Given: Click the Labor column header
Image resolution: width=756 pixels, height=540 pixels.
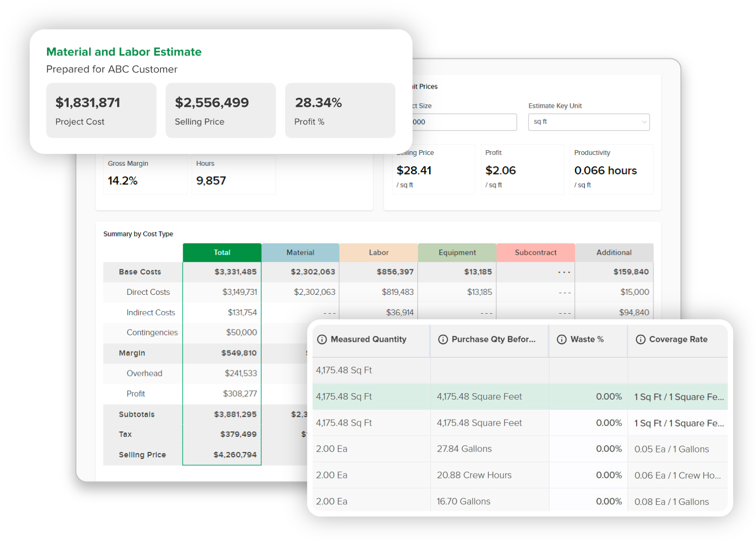Looking at the screenshot, I should coord(379,252).
